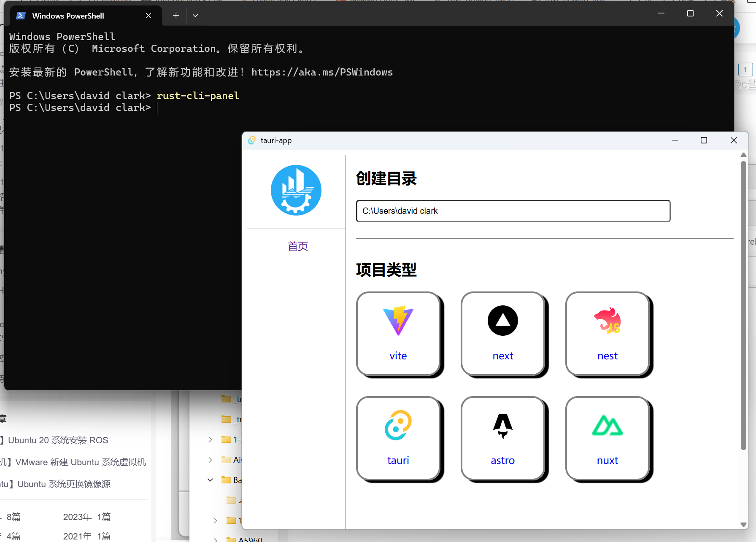Open the 首页 sidebar link
Screen dimensions: 756x542
coord(298,246)
